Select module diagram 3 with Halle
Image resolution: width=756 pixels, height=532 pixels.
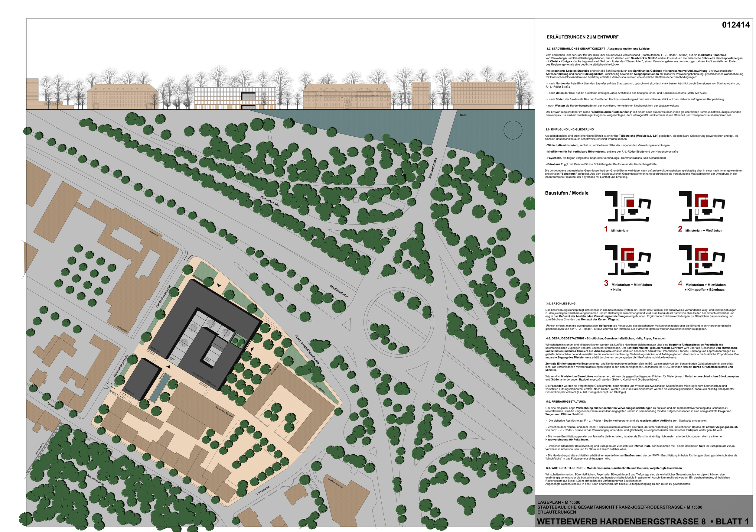click(x=627, y=260)
